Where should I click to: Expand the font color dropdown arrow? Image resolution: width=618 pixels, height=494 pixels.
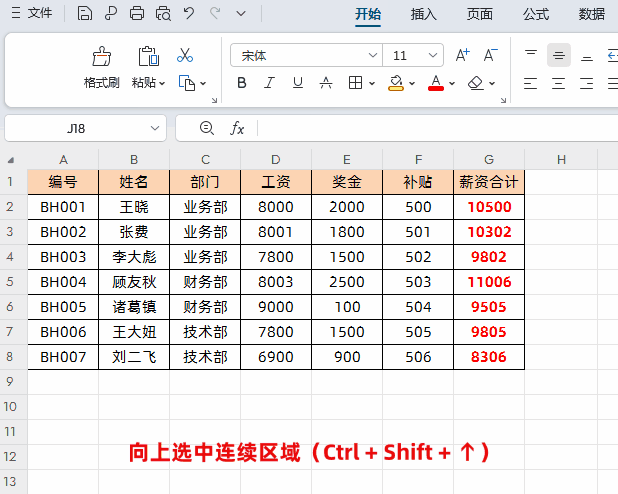click(452, 83)
